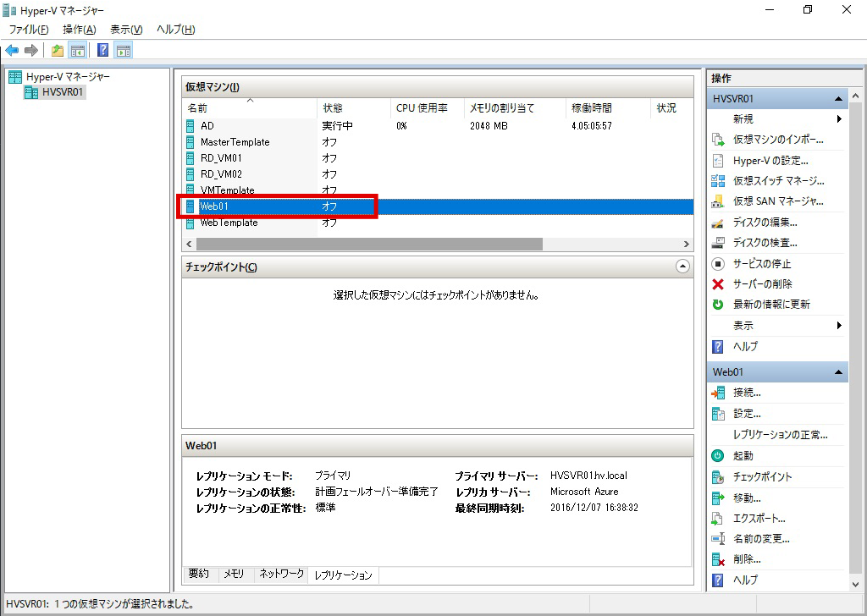Expand the 新規 submenu arrow
Image resolution: width=867 pixels, height=616 pixels.
pyautogui.click(x=839, y=118)
